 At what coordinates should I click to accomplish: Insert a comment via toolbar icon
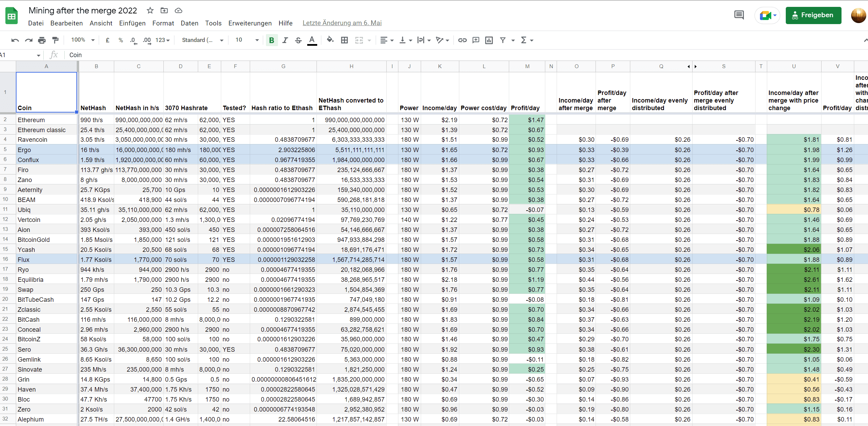coord(476,40)
